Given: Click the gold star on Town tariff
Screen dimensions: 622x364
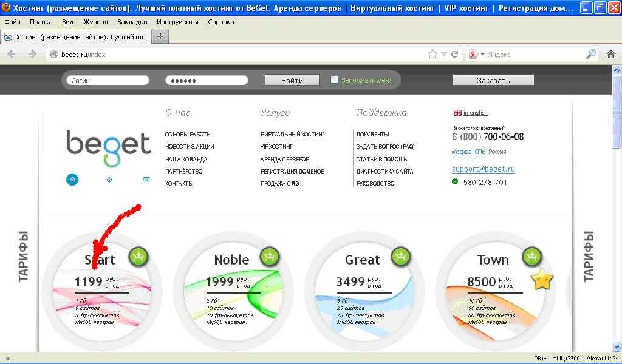Looking at the screenshot, I should pos(542,279).
